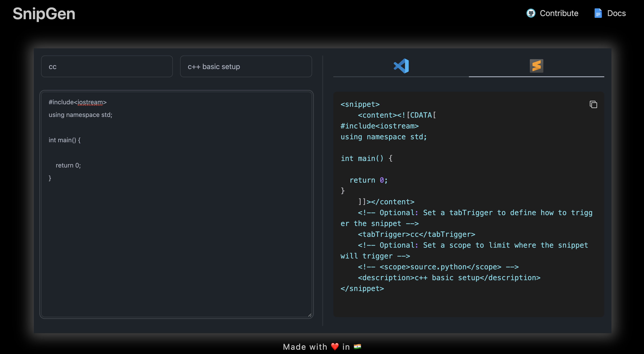Focus the 'c++ basic setup' description field
Viewport: 644px width, 354px height.
pos(246,67)
